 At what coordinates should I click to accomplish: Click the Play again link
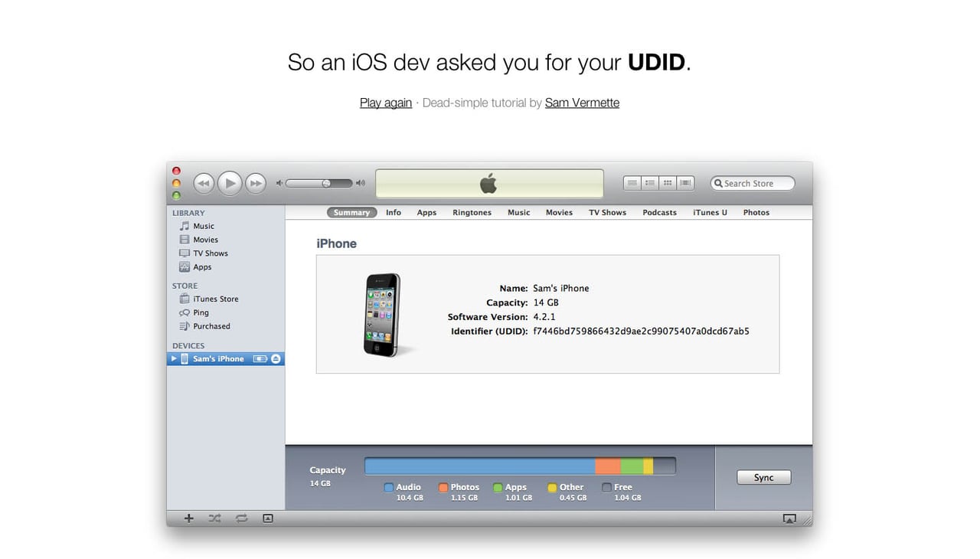pyautogui.click(x=385, y=102)
